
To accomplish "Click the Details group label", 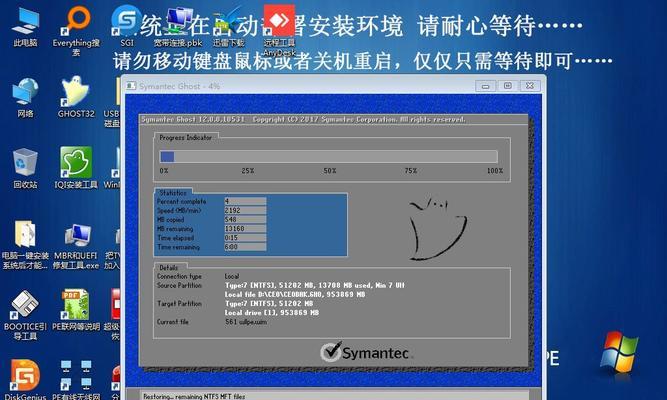I will point(168,268).
